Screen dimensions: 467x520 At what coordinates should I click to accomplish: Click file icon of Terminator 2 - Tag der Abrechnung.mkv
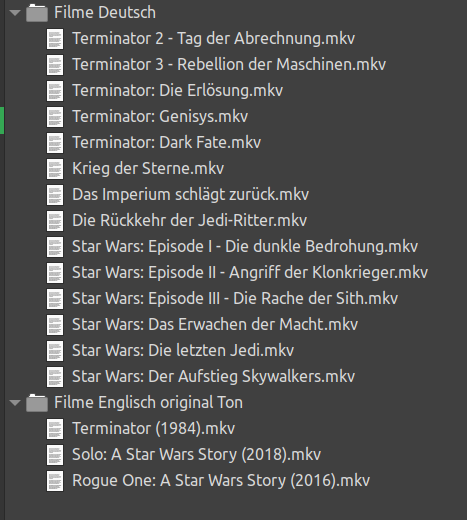click(55, 39)
